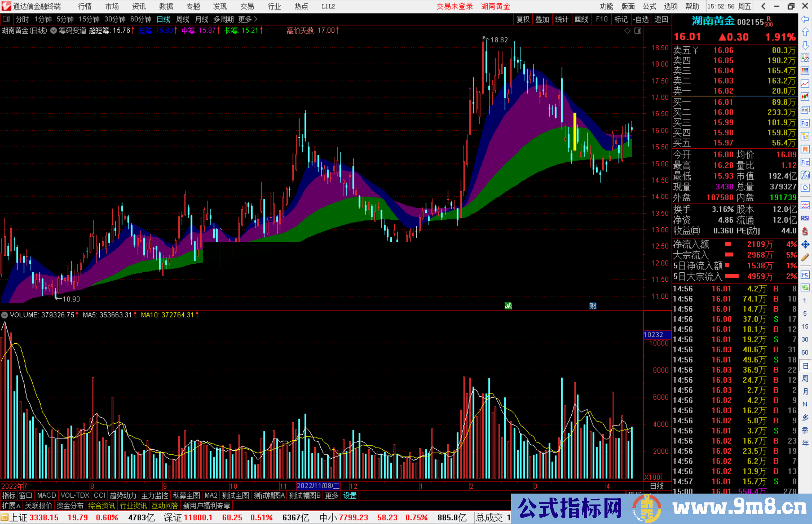This screenshot has height=524, width=812.
Task: Click the 复权 button
Action: point(523,19)
